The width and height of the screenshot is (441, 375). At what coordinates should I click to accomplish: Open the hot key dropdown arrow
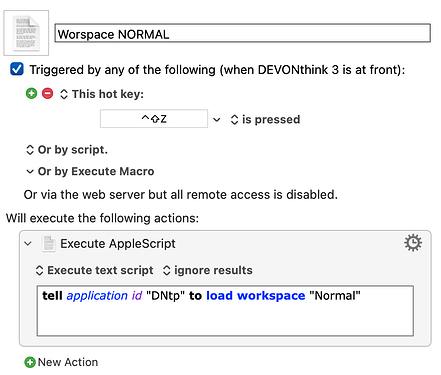217,119
